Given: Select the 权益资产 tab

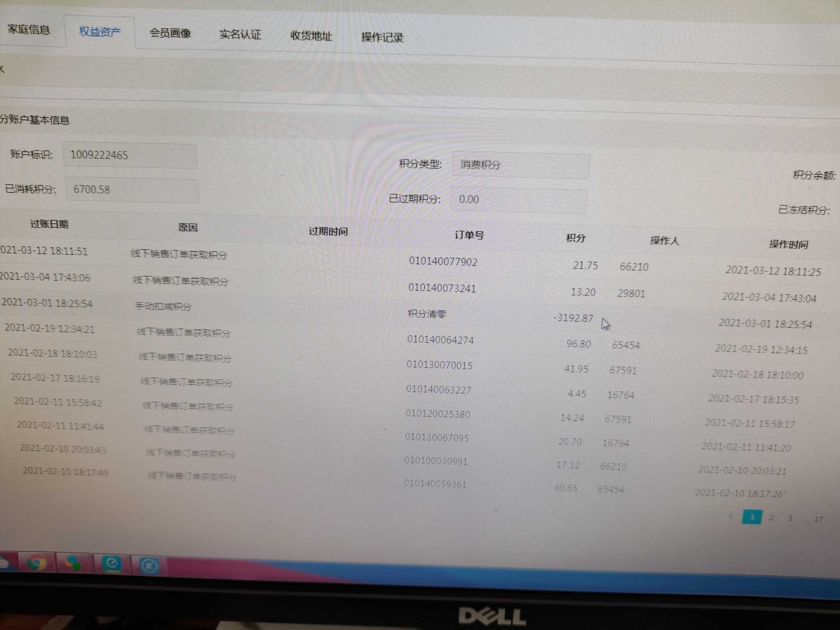Looking at the screenshot, I should (x=100, y=32).
